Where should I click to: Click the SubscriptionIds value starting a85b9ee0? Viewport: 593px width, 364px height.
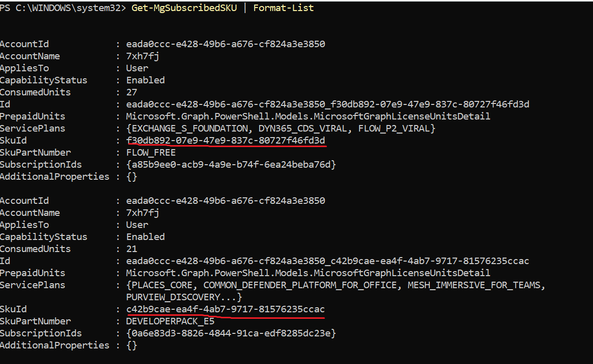[x=231, y=164]
